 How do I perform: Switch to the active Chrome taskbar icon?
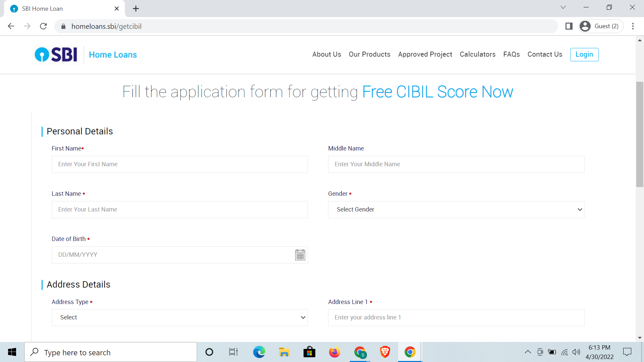click(x=410, y=352)
